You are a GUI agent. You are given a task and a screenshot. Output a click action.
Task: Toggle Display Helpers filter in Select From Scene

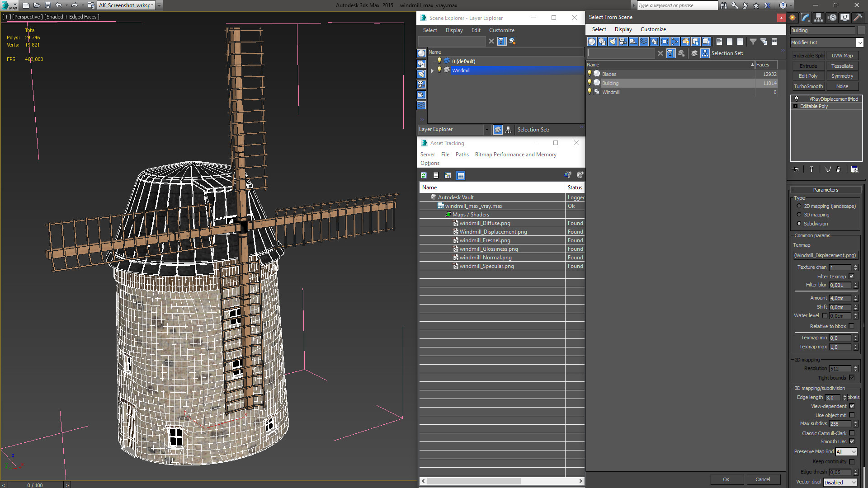pos(633,42)
